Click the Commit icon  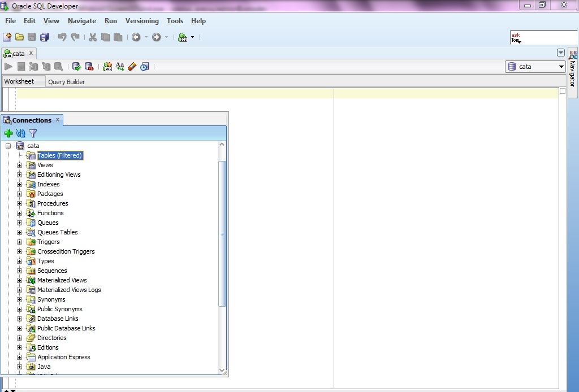coord(76,67)
